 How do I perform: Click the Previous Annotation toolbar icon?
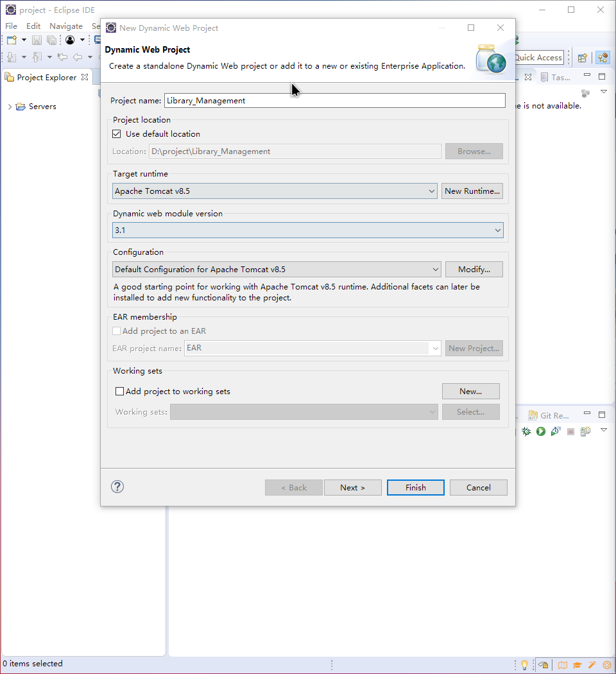pos(37,56)
